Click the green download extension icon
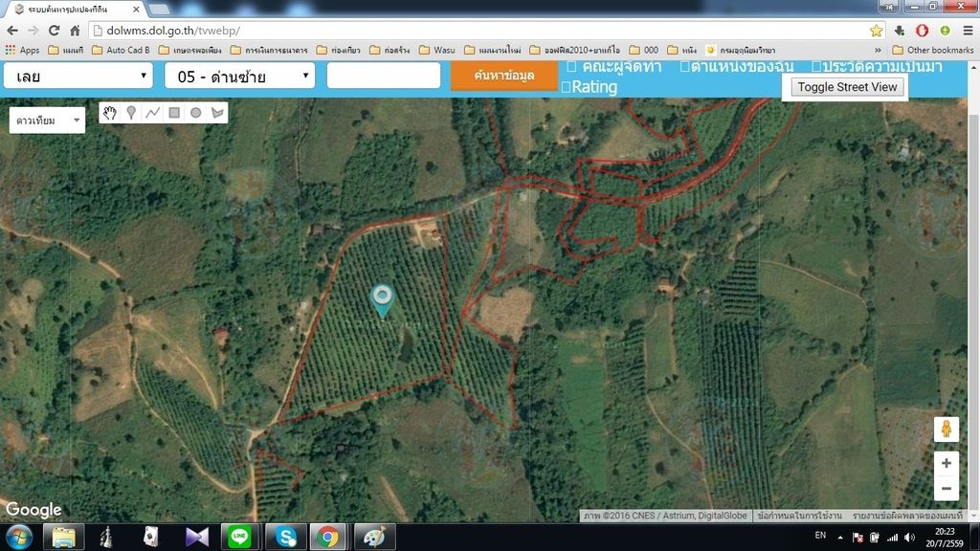Screen dimensions: 980x551 [x=945, y=31]
